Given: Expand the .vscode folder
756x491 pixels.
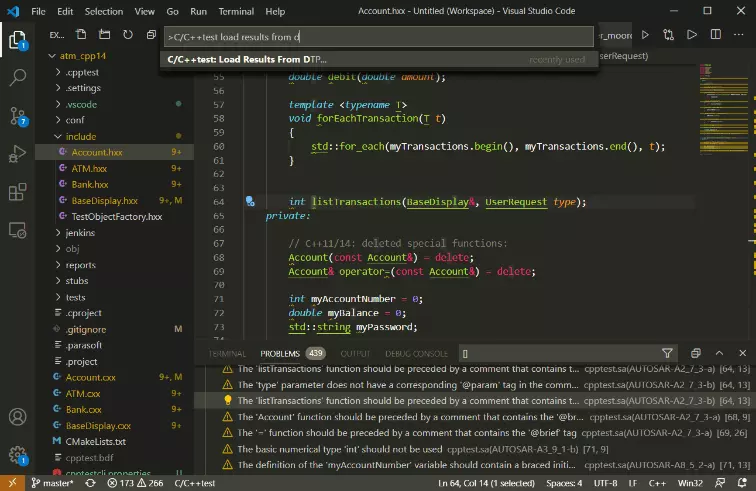Looking at the screenshot, I should pyautogui.click(x=81, y=104).
